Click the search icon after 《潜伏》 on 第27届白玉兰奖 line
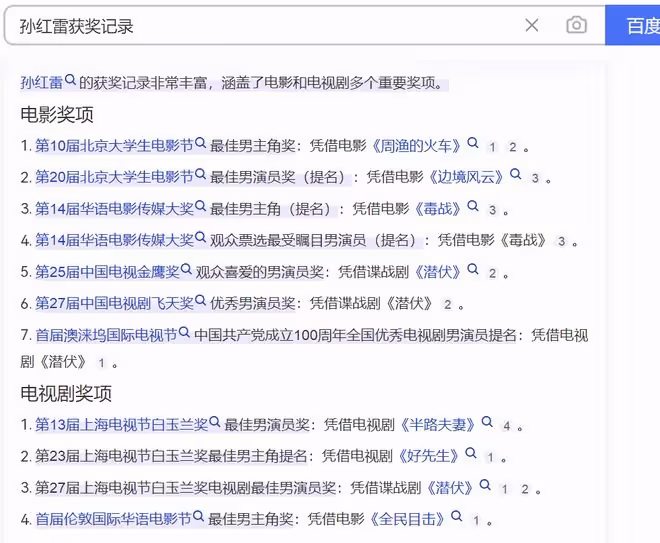 pyautogui.click(x=485, y=485)
